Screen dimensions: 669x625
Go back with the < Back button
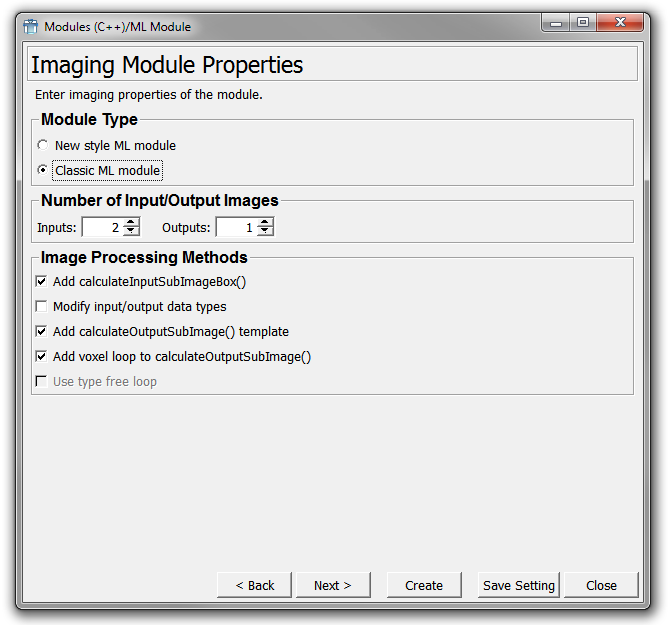[254, 586]
